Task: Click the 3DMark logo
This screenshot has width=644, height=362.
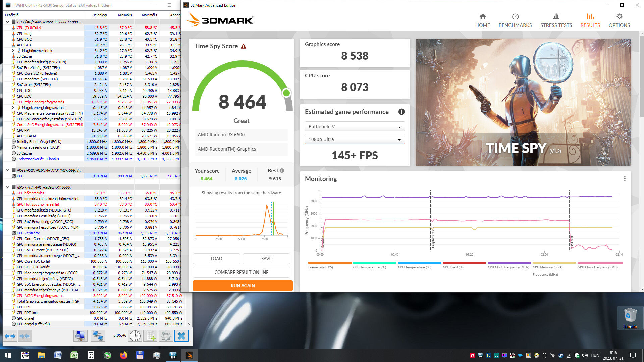Action: (220, 20)
